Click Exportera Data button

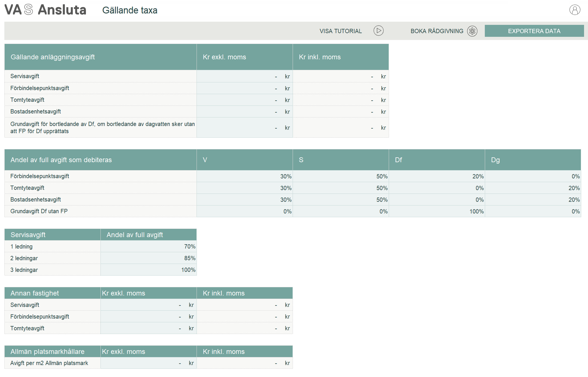point(534,31)
